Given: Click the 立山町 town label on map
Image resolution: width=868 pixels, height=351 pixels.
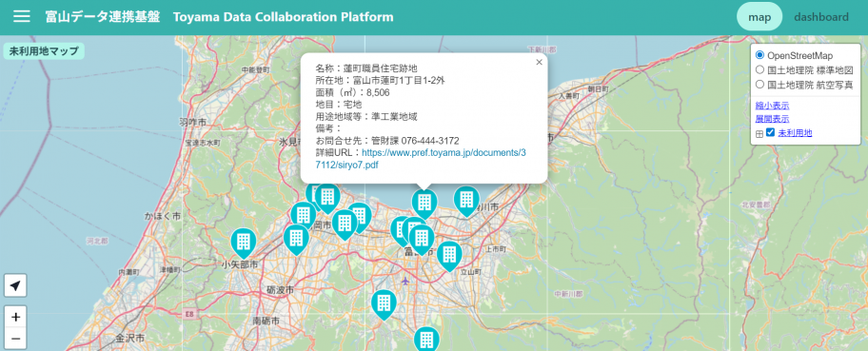Looking at the screenshot, I should (472, 272).
